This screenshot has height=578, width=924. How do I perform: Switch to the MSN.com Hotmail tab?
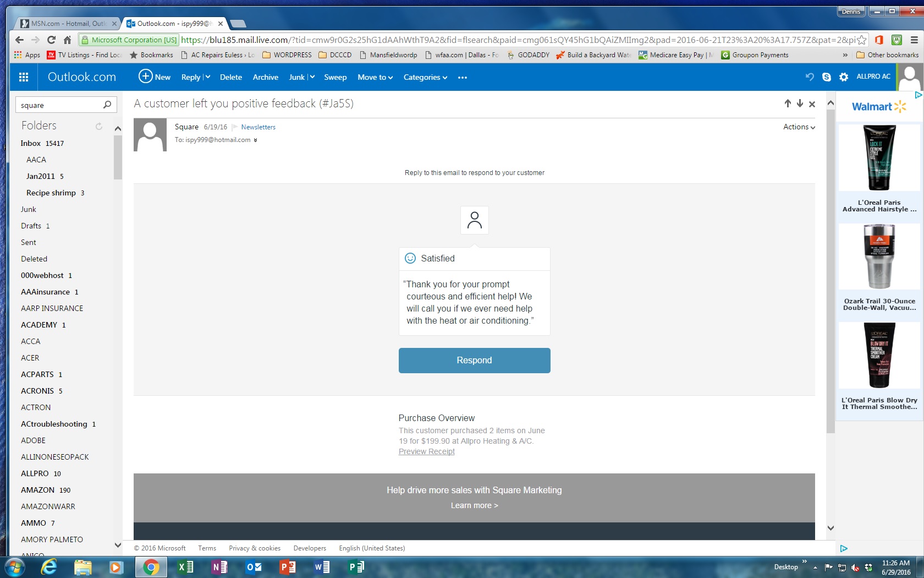click(67, 24)
